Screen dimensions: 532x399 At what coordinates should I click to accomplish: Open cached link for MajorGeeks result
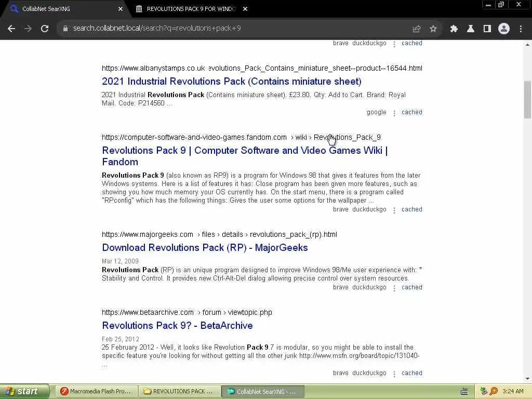click(412, 287)
